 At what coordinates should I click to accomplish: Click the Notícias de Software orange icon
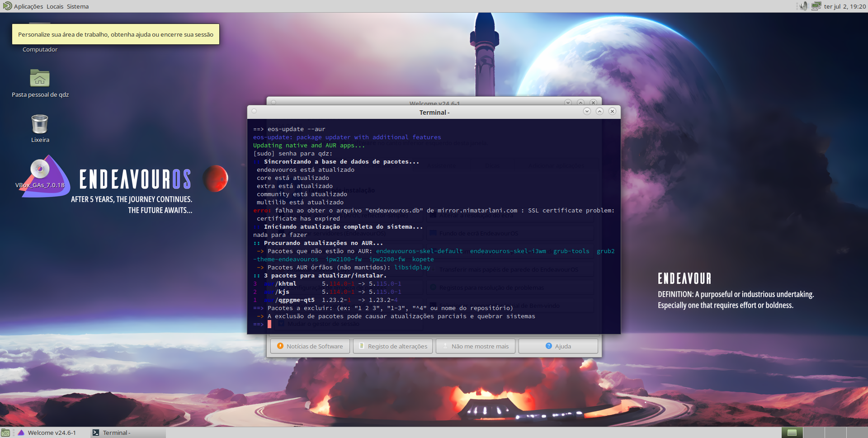[x=280, y=346]
